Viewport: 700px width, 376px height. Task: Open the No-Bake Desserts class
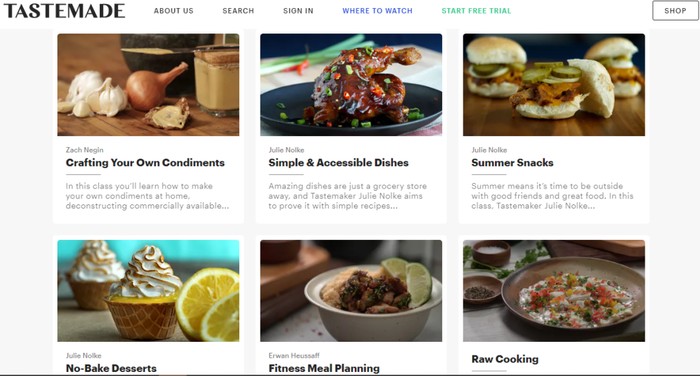pos(111,368)
